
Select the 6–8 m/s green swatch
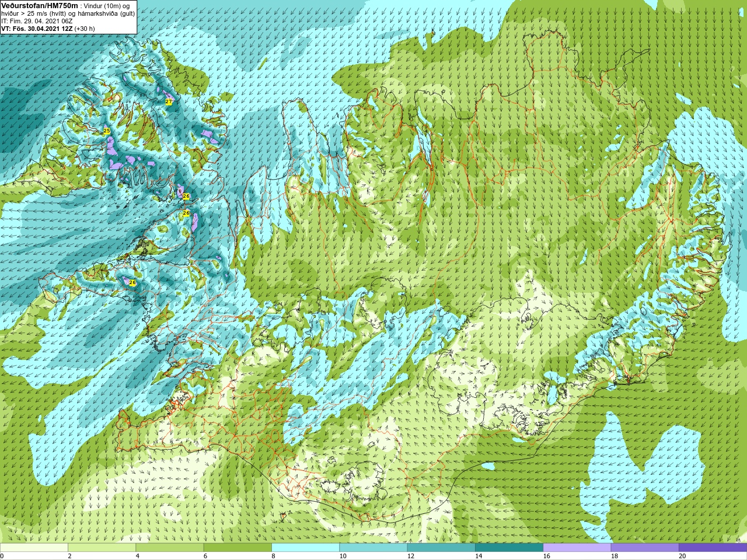(238, 548)
